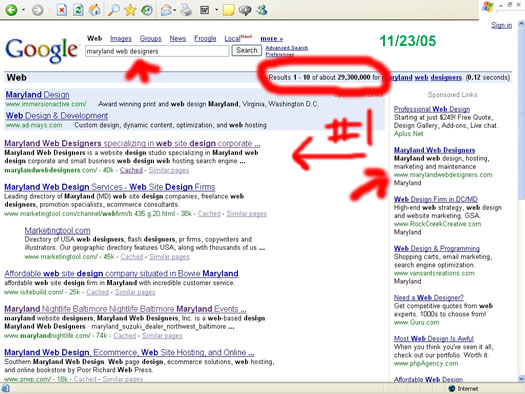Click the Internet zone globe in status bar

tap(452, 388)
